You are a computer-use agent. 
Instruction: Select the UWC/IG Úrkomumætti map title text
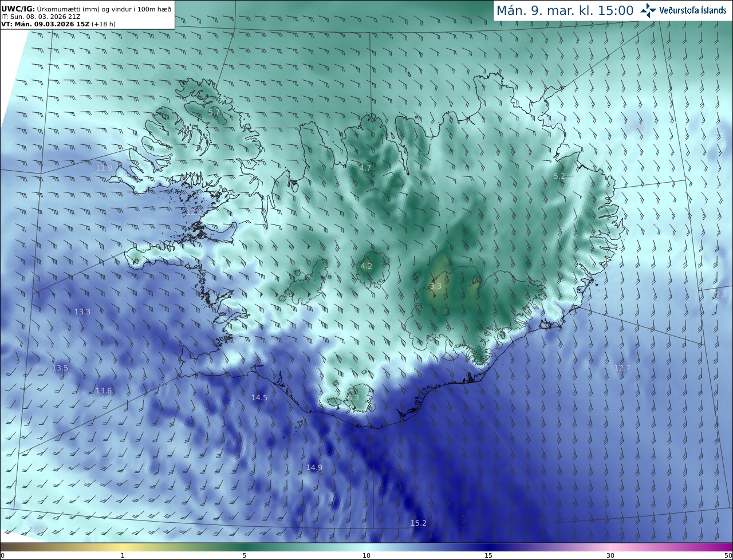point(86,9)
